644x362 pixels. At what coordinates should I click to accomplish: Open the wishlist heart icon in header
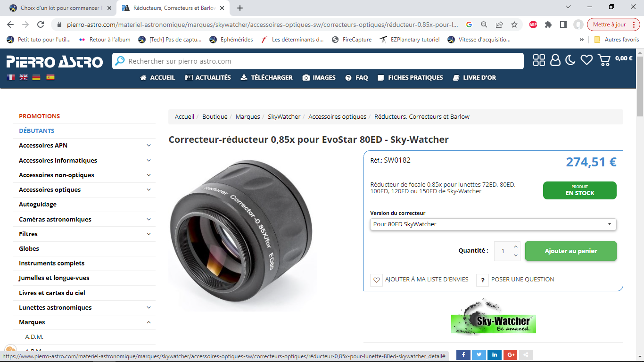(x=586, y=60)
